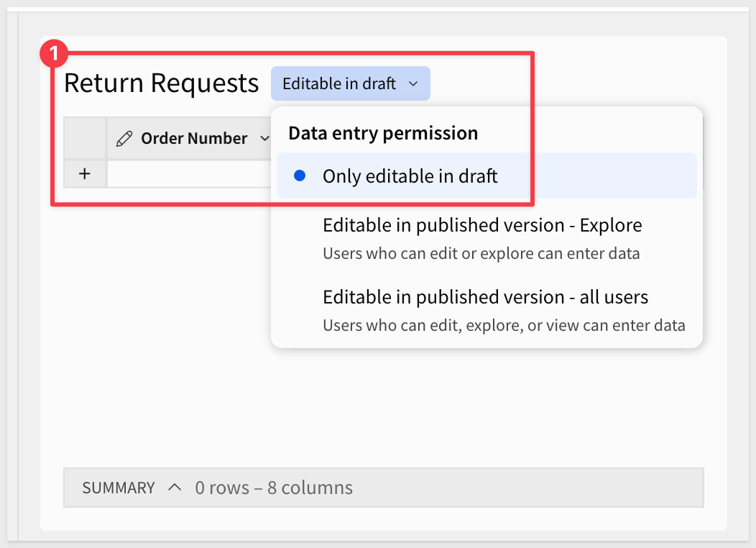Click the Data entry permission menu heading

coord(382,133)
